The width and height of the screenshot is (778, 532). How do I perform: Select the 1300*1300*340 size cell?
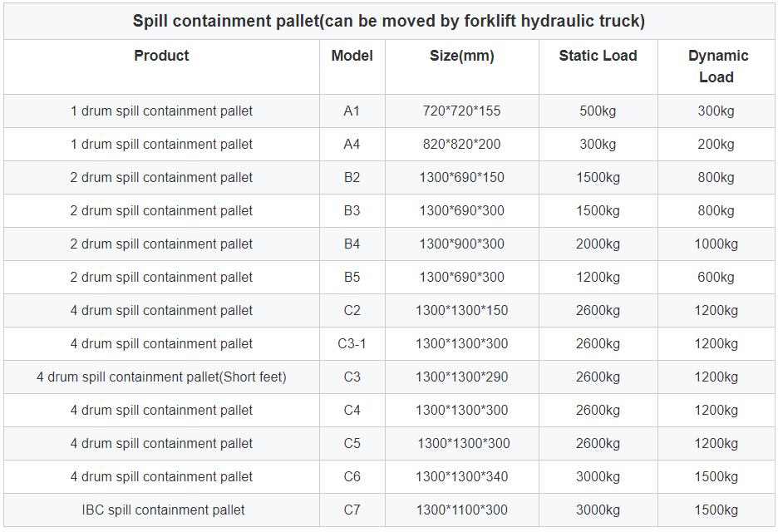coord(461,476)
